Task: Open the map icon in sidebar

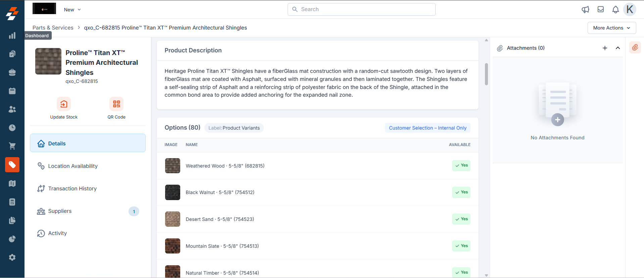Action: point(12,183)
